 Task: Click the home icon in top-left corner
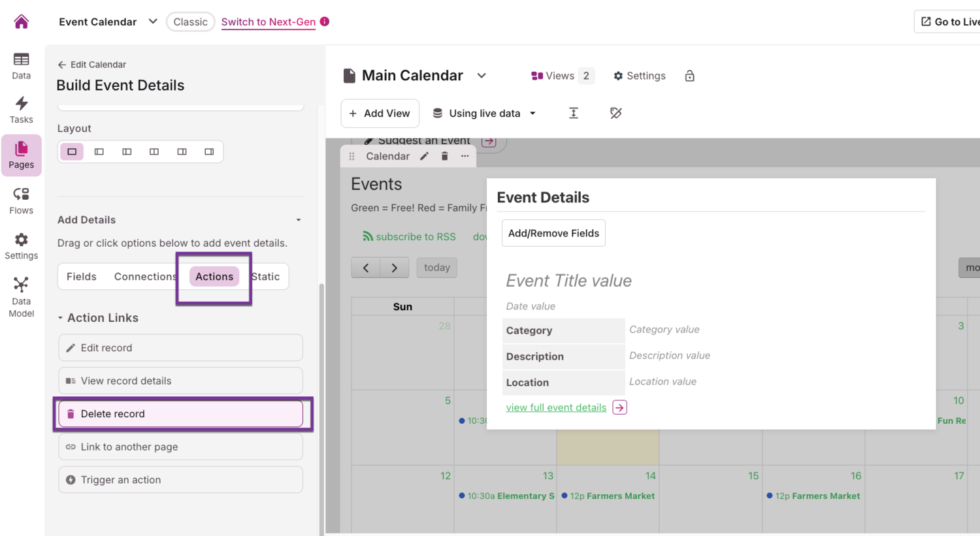(x=21, y=22)
